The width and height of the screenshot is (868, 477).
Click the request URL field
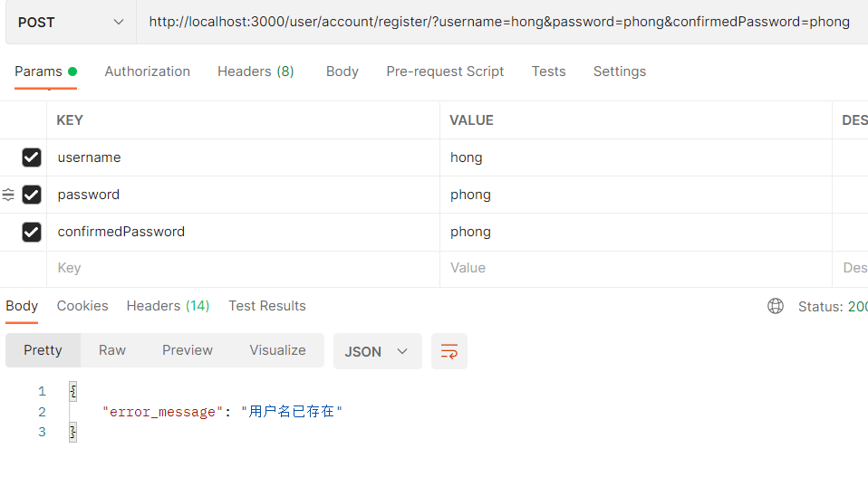[x=502, y=22]
